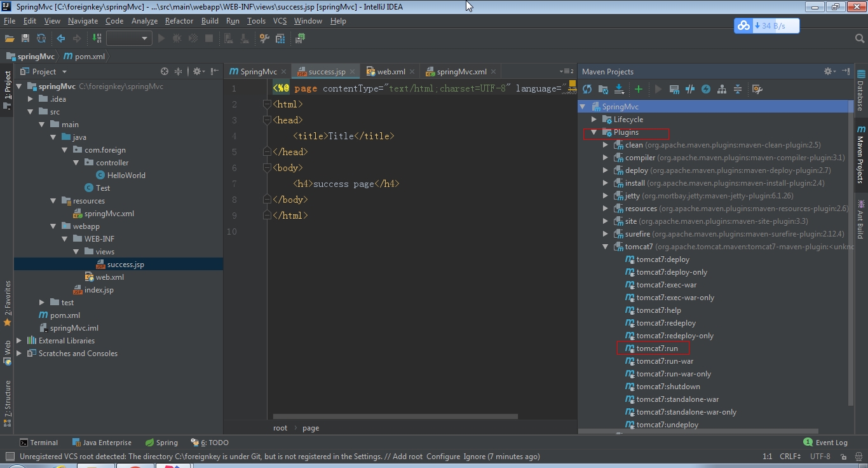Open the Java Enterprise tool window
The image size is (868, 468).
click(x=102, y=443)
